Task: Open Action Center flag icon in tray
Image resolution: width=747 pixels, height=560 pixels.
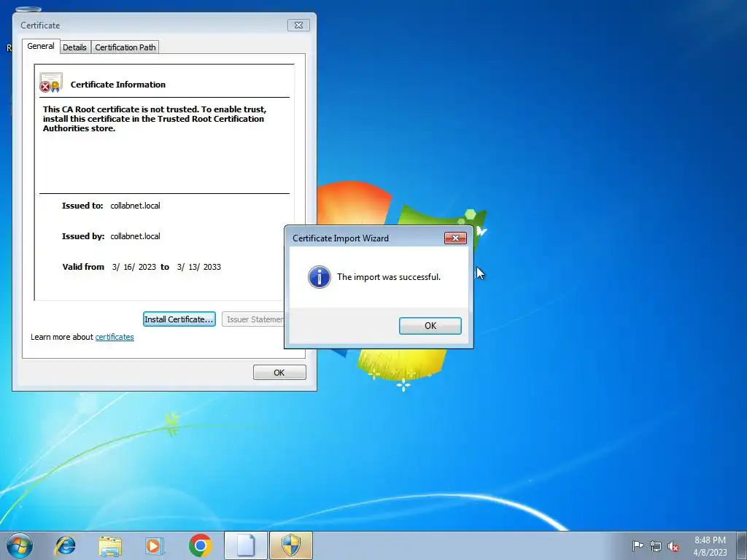Action: tap(638, 546)
